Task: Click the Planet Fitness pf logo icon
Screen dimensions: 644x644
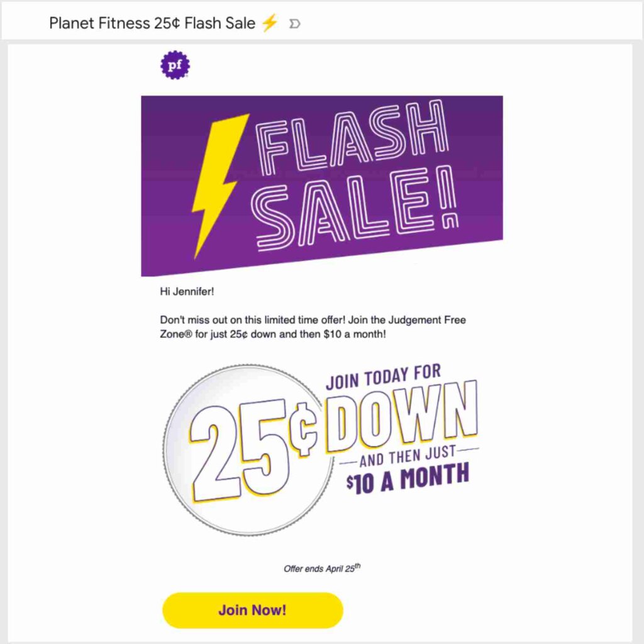Action: pos(175,64)
